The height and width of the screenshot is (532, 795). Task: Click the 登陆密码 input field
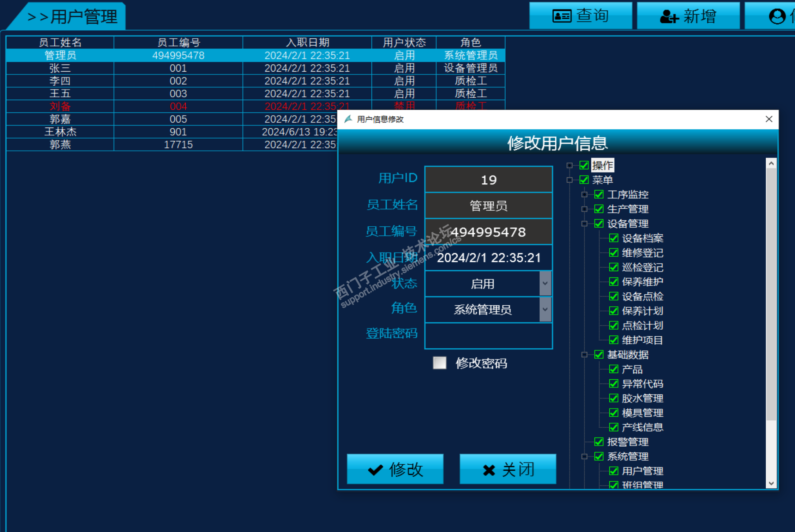click(488, 336)
